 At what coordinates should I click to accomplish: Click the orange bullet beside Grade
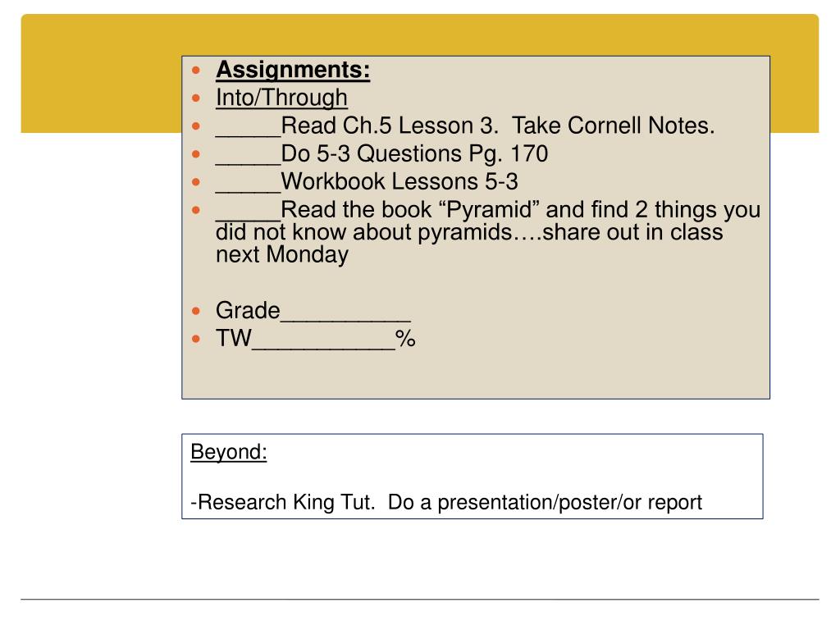click(196, 311)
